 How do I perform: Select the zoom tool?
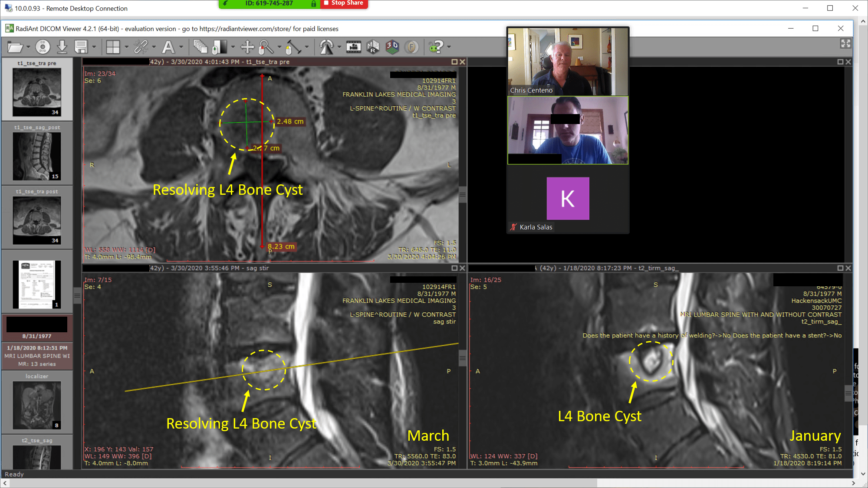[265, 47]
